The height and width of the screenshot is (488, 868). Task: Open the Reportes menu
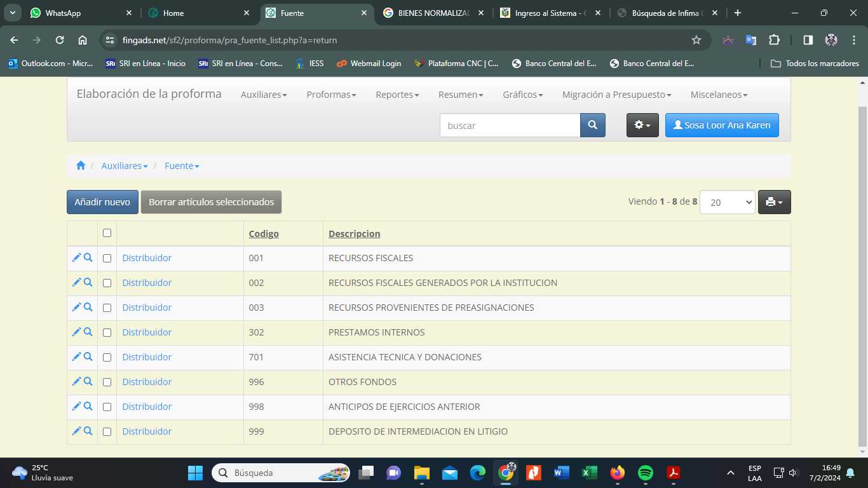coord(397,95)
